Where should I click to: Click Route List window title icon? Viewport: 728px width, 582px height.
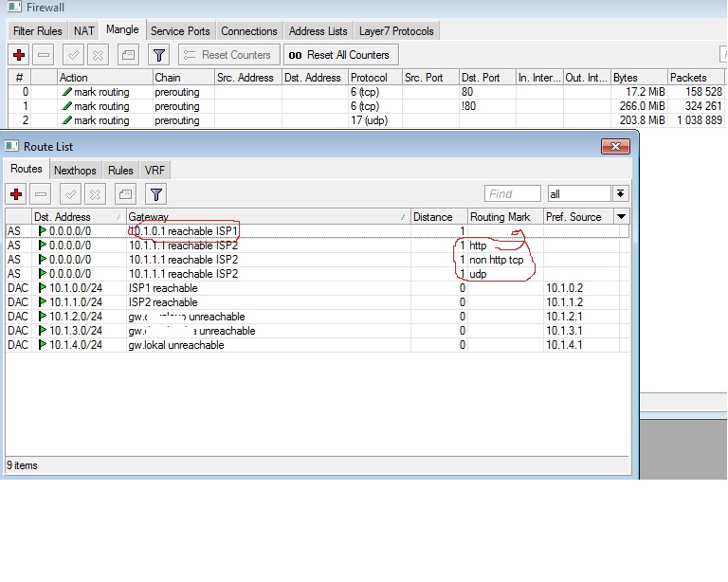point(11,146)
